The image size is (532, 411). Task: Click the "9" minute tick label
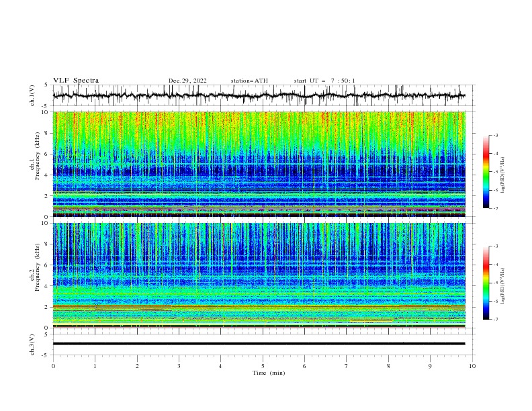(430, 366)
